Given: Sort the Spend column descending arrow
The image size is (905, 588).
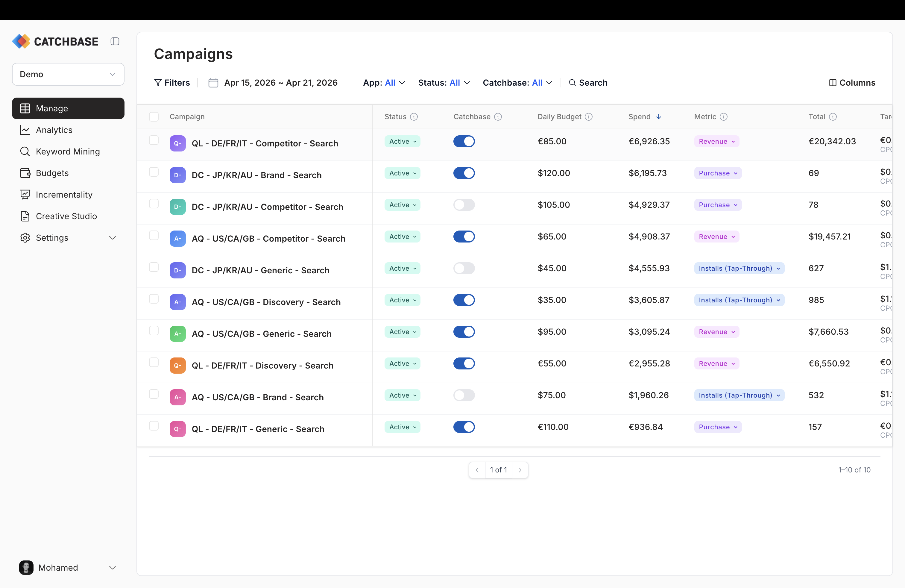Looking at the screenshot, I should point(659,117).
